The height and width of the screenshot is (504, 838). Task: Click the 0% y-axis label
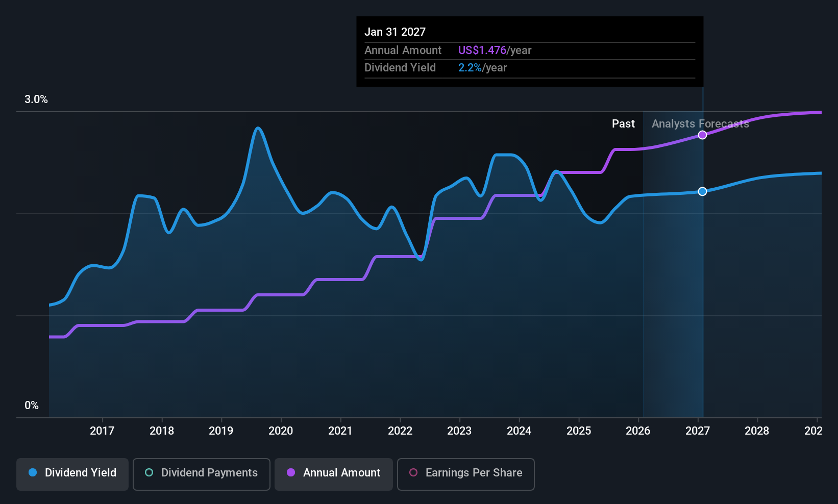[32, 406]
